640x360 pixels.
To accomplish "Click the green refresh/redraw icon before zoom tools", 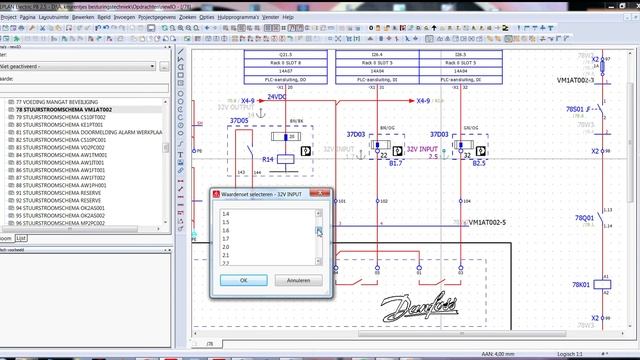I will 164,28.
